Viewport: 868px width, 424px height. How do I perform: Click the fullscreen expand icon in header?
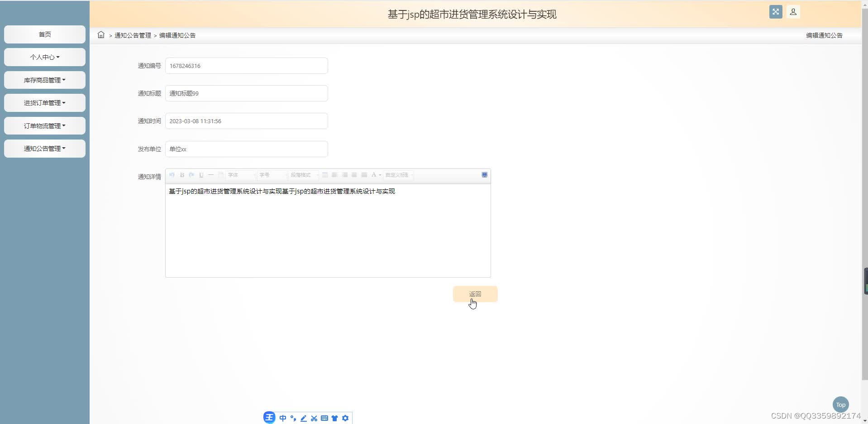coord(775,12)
